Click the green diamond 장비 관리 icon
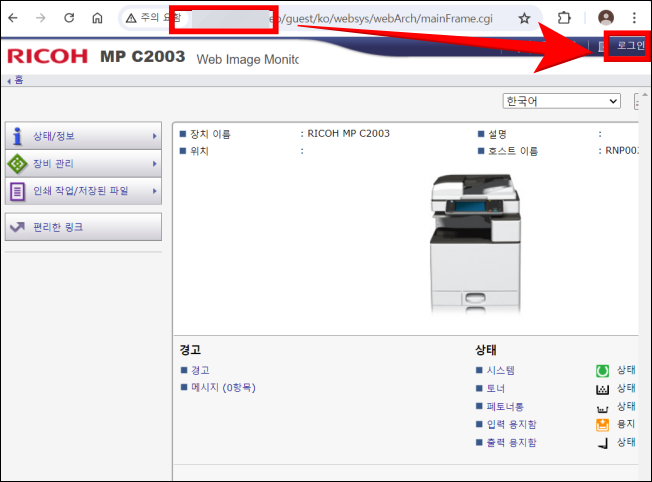Image resolution: width=652 pixels, height=482 pixels. pos(17,164)
